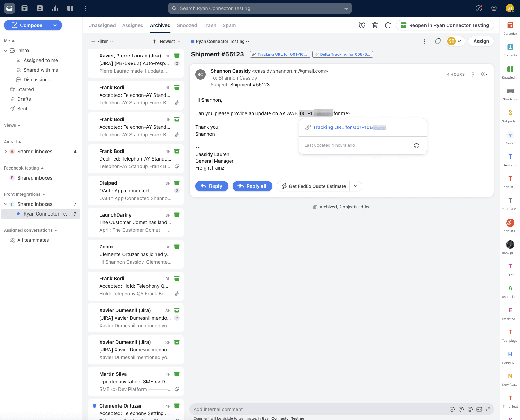Click the Search Ryan Connector Testing field

click(260, 8)
